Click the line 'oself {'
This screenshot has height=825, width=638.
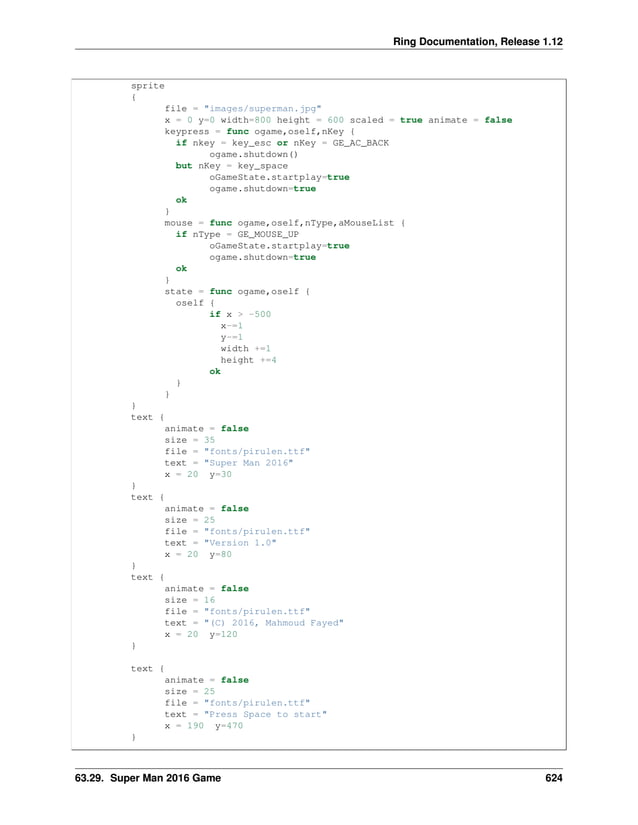click(x=195, y=303)
